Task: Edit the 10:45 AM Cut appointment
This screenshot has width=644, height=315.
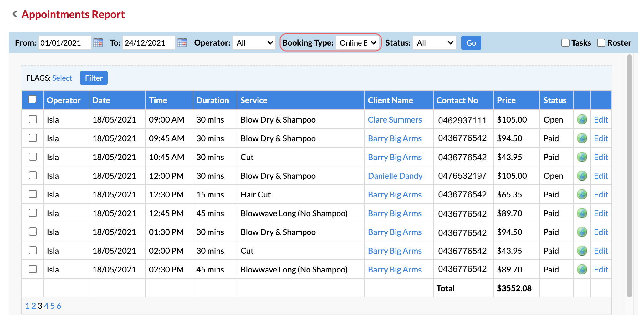Action: (x=601, y=157)
